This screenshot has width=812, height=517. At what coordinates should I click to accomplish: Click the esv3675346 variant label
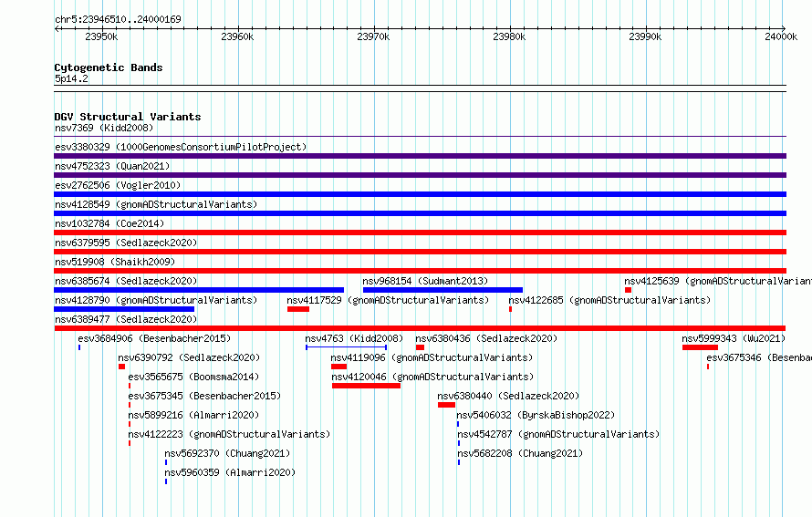759,357
